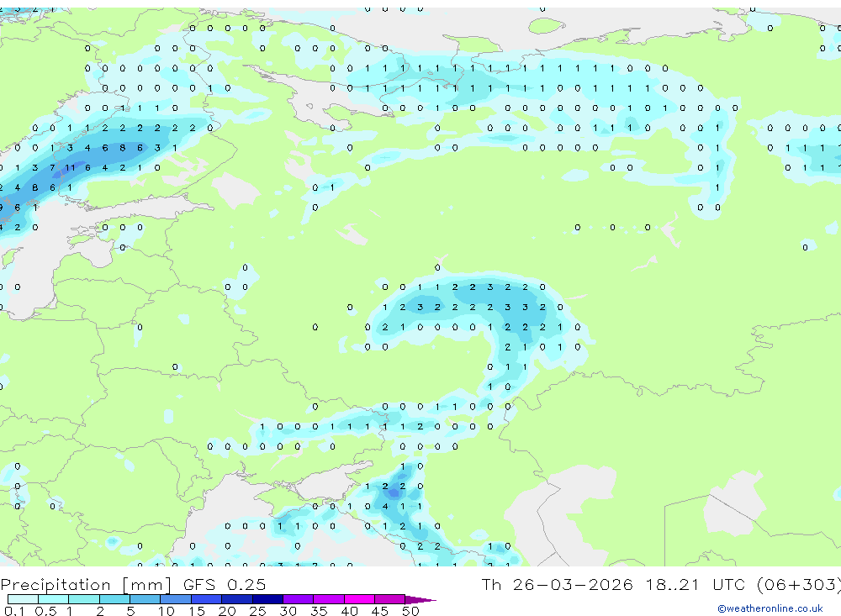The height and width of the screenshot is (616, 841).
Task: Click the 30–35 mm legend swatch
Action: tap(298, 599)
